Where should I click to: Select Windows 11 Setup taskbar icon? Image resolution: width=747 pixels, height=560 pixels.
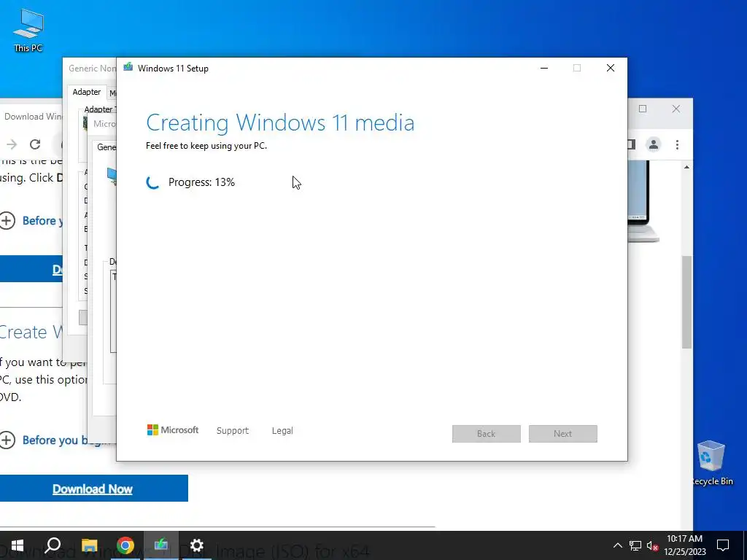point(161,545)
